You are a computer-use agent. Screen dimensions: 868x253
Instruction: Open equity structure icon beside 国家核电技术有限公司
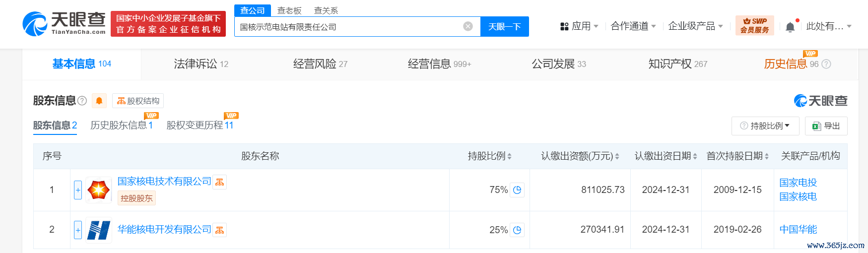[x=219, y=182]
